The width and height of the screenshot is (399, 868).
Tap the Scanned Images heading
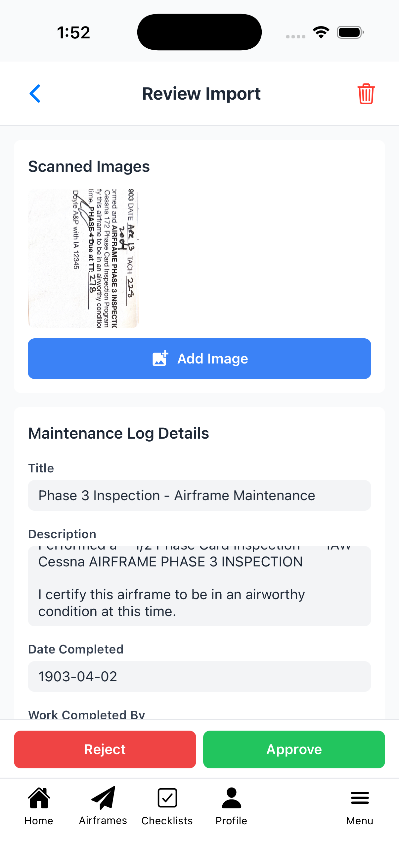pyautogui.click(x=89, y=167)
